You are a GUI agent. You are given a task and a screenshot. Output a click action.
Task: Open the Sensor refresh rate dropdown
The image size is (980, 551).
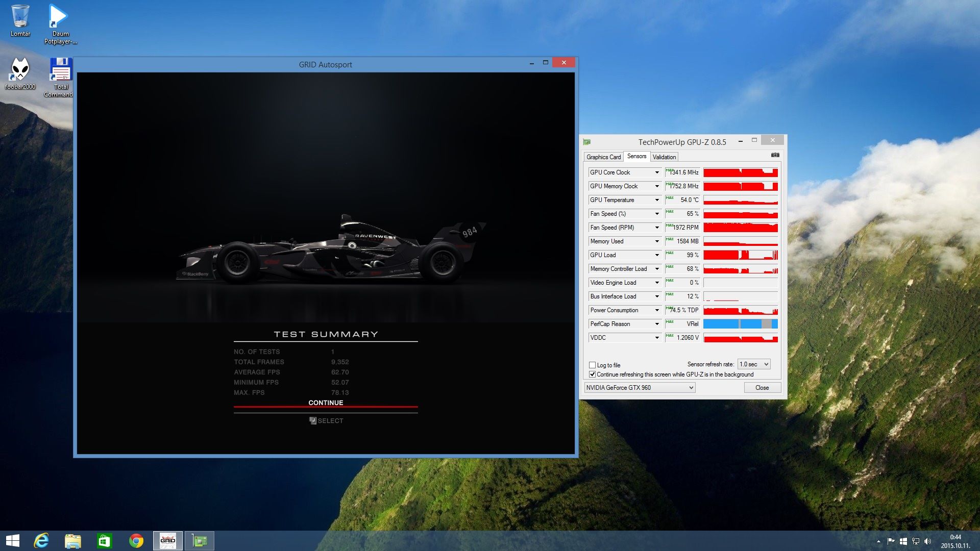click(754, 364)
